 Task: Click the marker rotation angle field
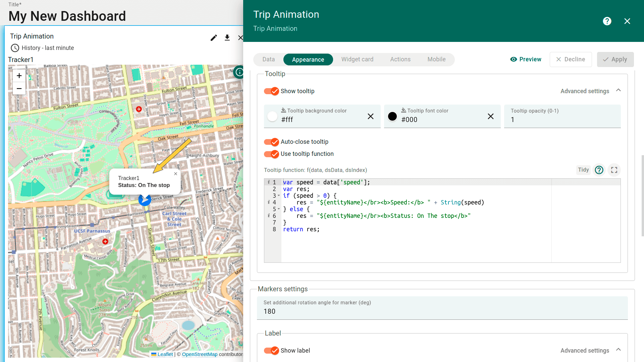click(x=442, y=308)
